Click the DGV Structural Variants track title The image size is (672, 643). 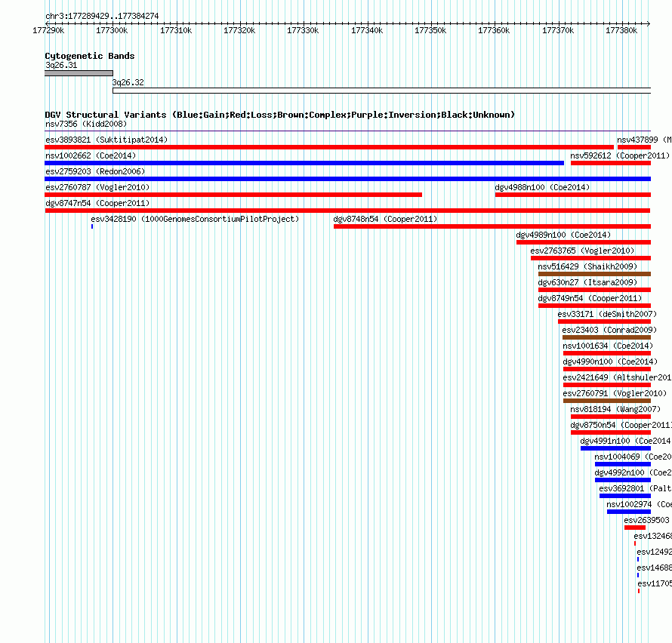click(280, 115)
